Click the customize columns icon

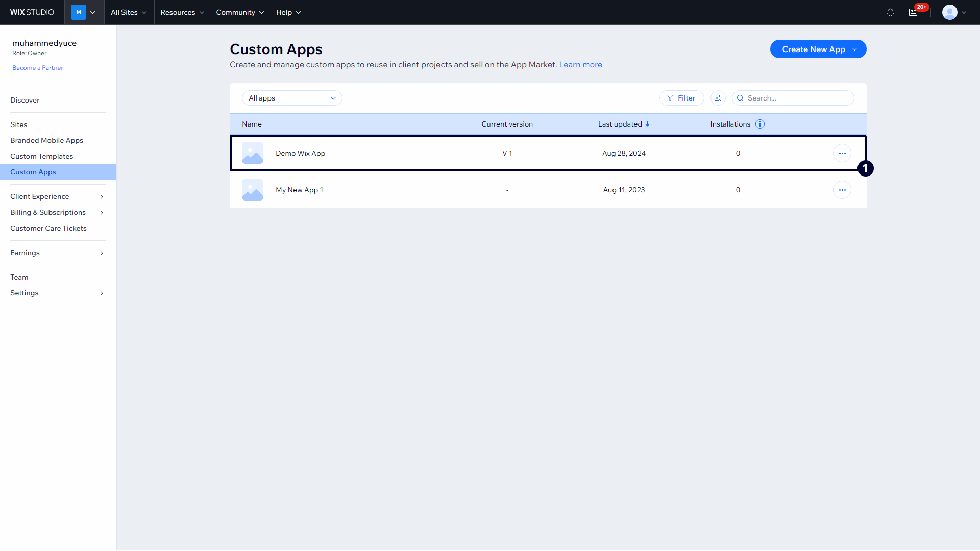pos(718,98)
